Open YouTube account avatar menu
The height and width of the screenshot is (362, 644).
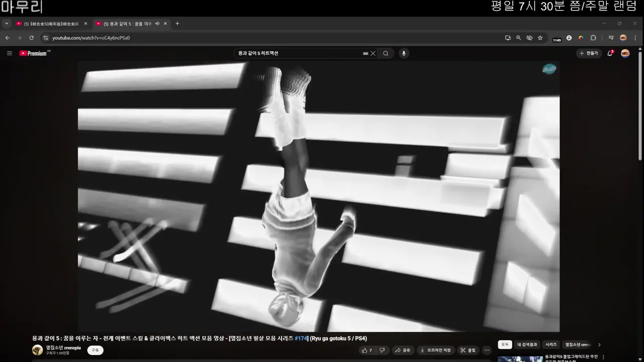coord(625,53)
